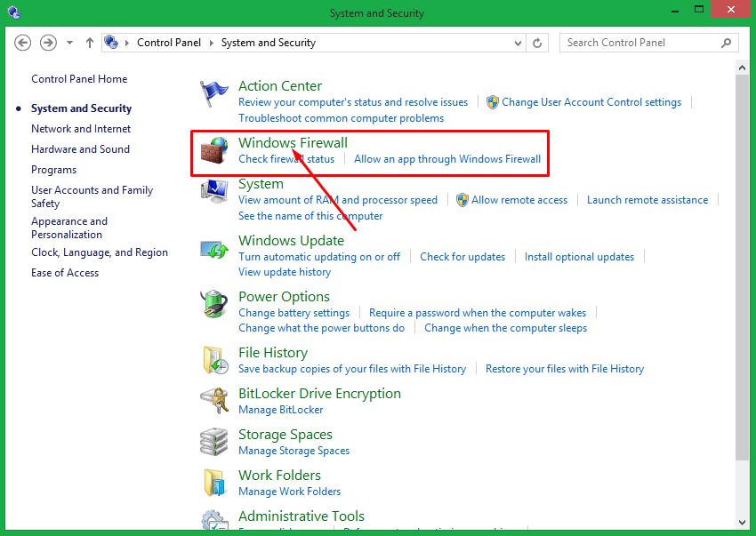Click Review your computer's status link
756x536 pixels.
point(353,102)
